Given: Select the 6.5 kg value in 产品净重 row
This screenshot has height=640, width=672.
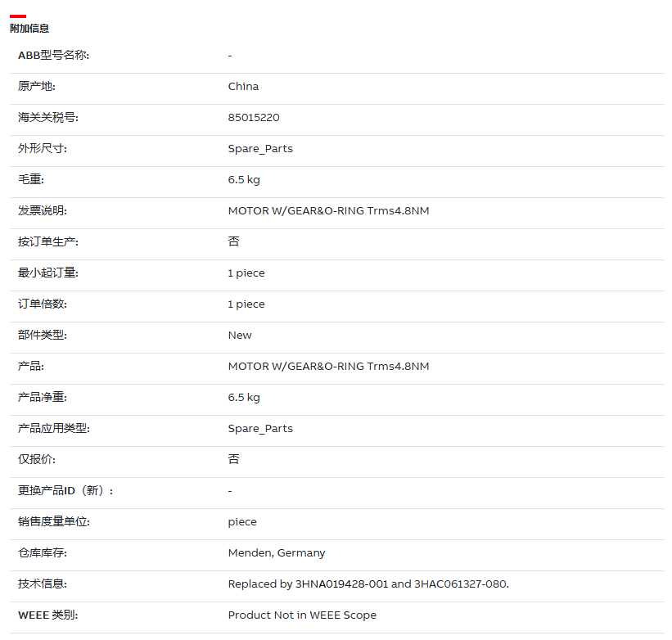Looking at the screenshot, I should pos(244,398).
